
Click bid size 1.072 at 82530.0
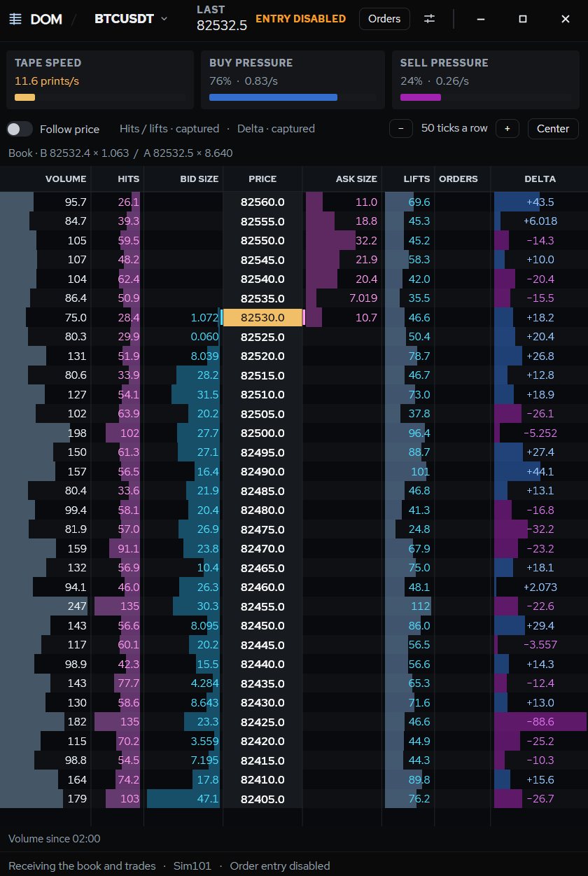coord(204,317)
